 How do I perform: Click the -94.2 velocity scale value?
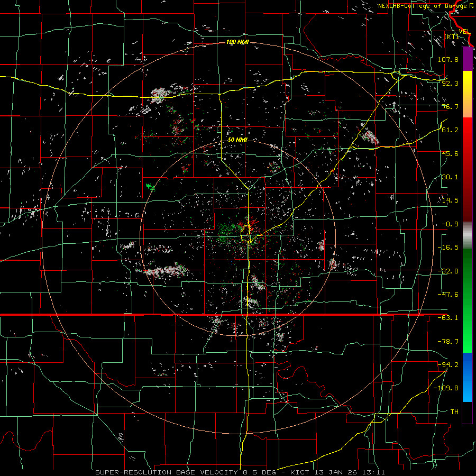coord(448,365)
